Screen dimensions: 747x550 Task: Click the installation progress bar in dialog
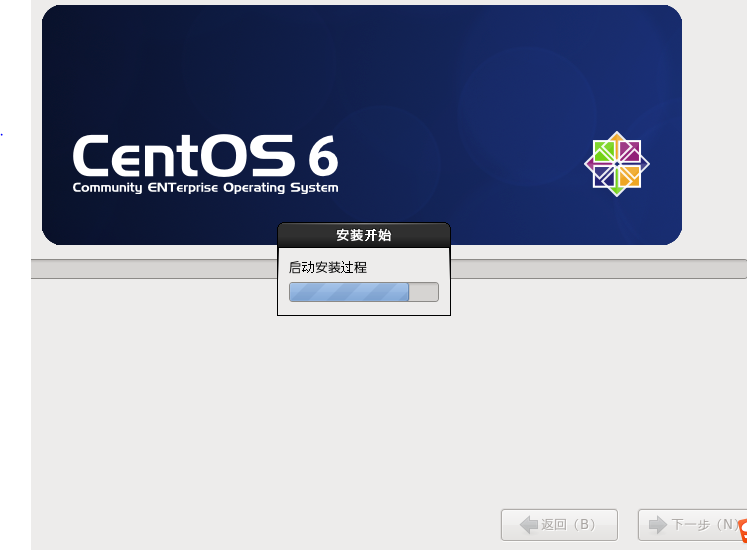click(363, 292)
